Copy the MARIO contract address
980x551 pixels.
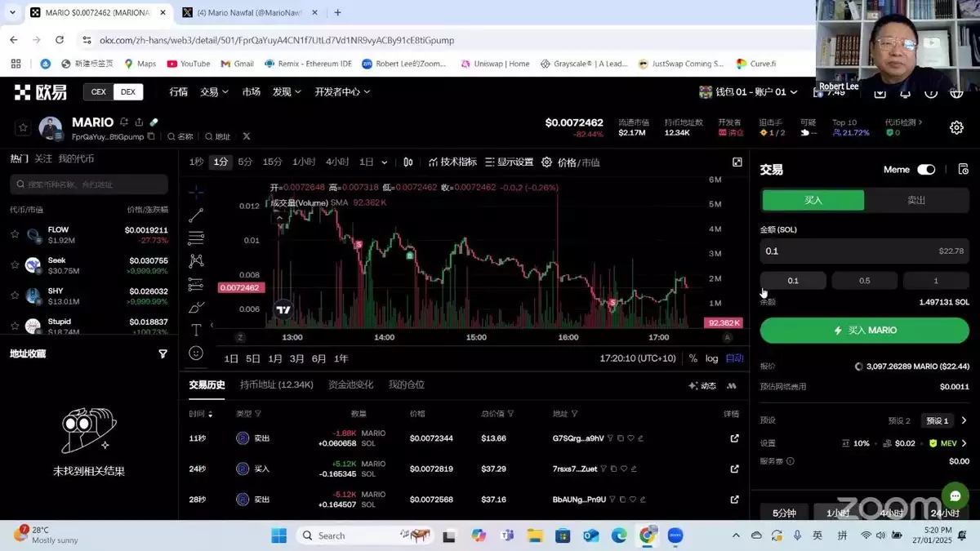[x=151, y=136]
